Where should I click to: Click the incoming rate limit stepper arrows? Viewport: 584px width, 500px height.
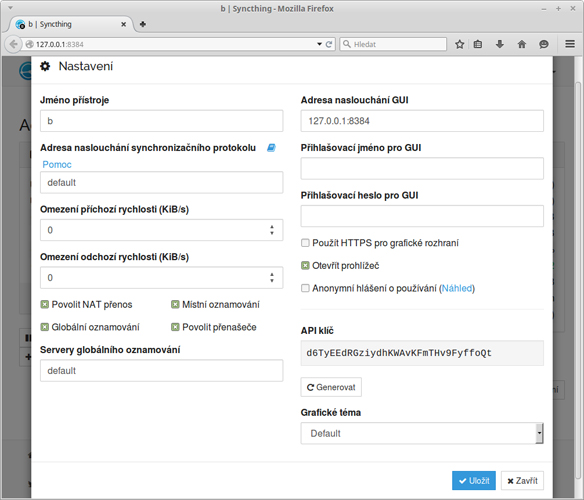pos(272,230)
